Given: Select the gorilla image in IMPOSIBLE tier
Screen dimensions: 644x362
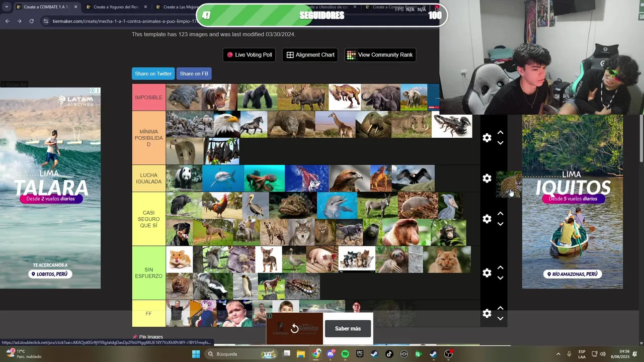Looking at the screenshot, I should (x=257, y=97).
